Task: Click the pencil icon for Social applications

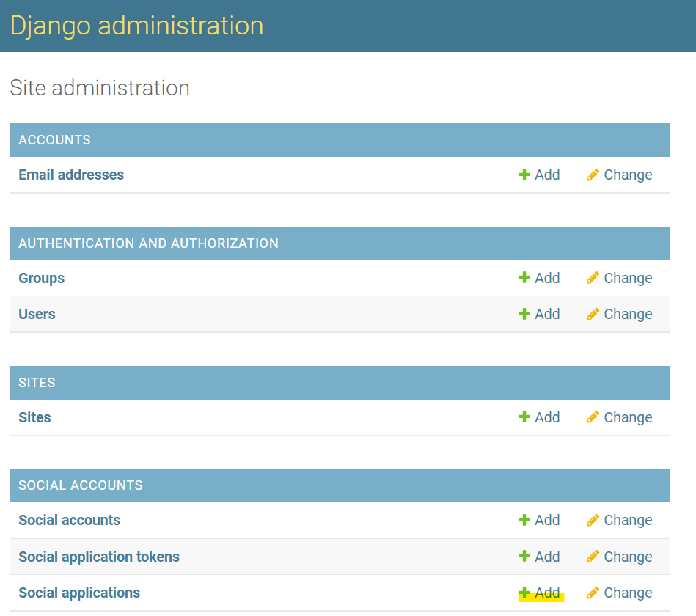Action: pyautogui.click(x=593, y=593)
